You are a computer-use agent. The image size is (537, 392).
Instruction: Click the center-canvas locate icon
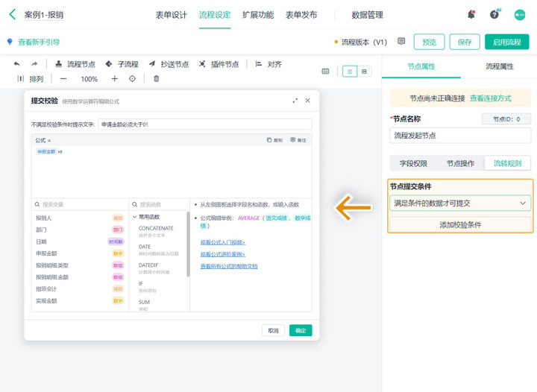pyautogui.click(x=133, y=78)
